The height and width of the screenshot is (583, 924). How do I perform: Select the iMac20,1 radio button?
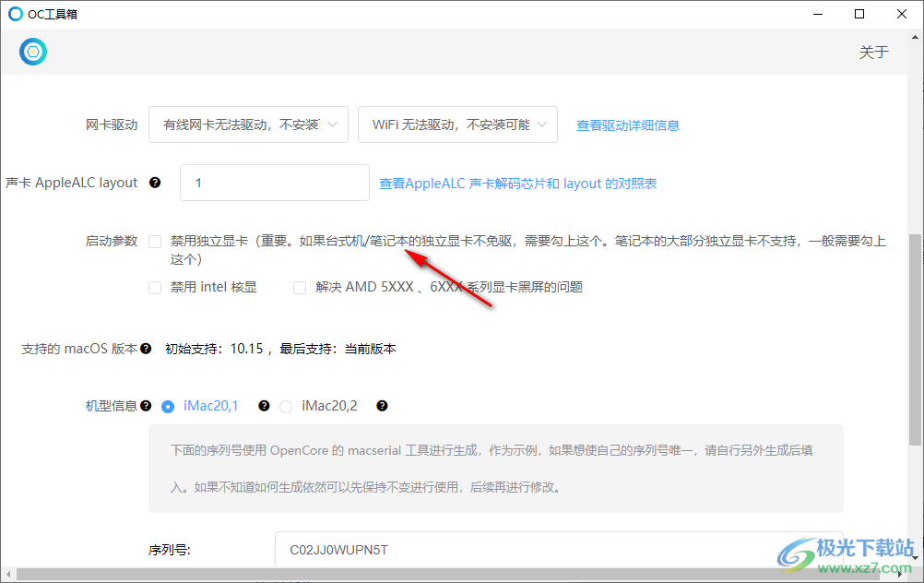pyautogui.click(x=168, y=407)
